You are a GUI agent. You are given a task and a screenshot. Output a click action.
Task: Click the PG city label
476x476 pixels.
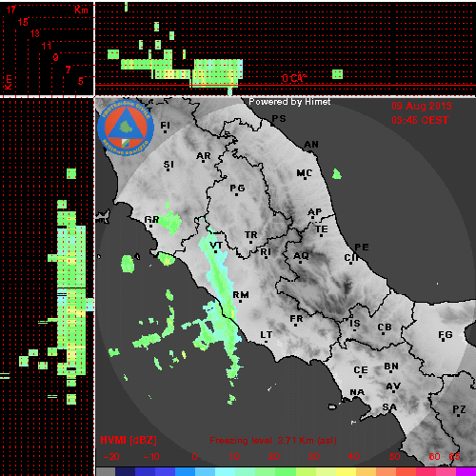[x=237, y=188]
